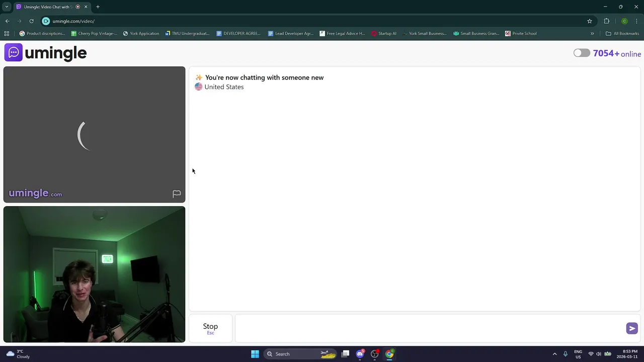
Task: Open the All Bookmarks folder
Action: [x=622, y=33]
